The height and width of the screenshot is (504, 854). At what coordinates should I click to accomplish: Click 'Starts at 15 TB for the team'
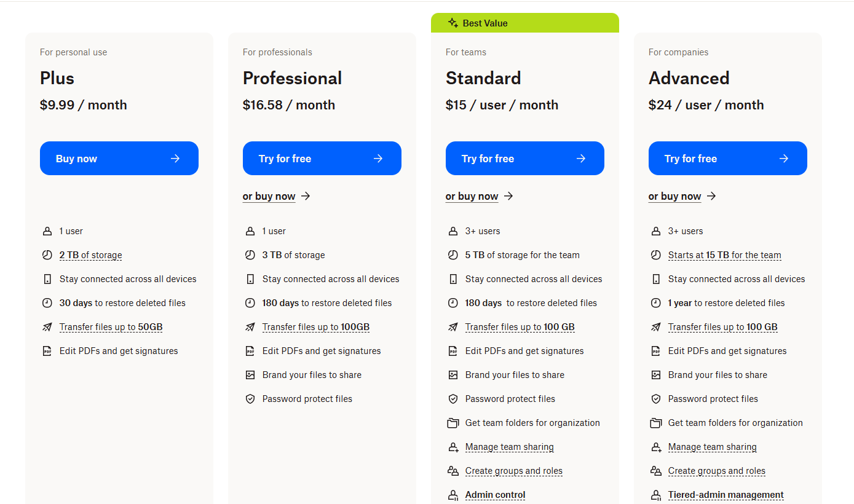[x=725, y=255]
